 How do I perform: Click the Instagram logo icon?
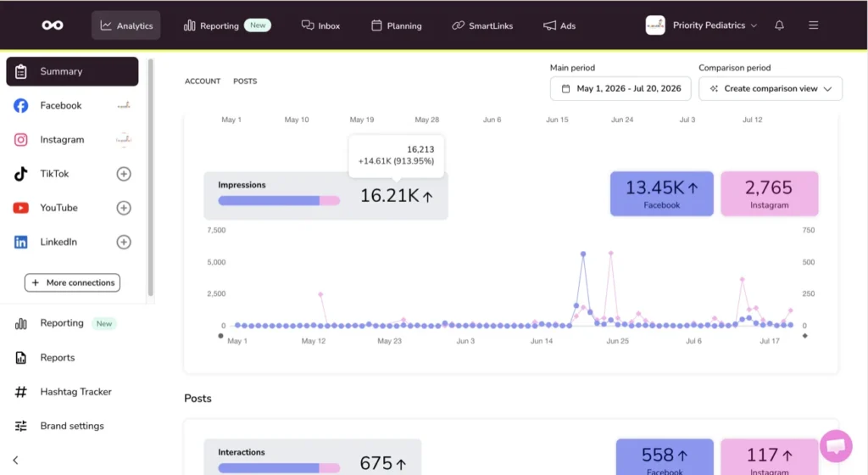coord(21,139)
